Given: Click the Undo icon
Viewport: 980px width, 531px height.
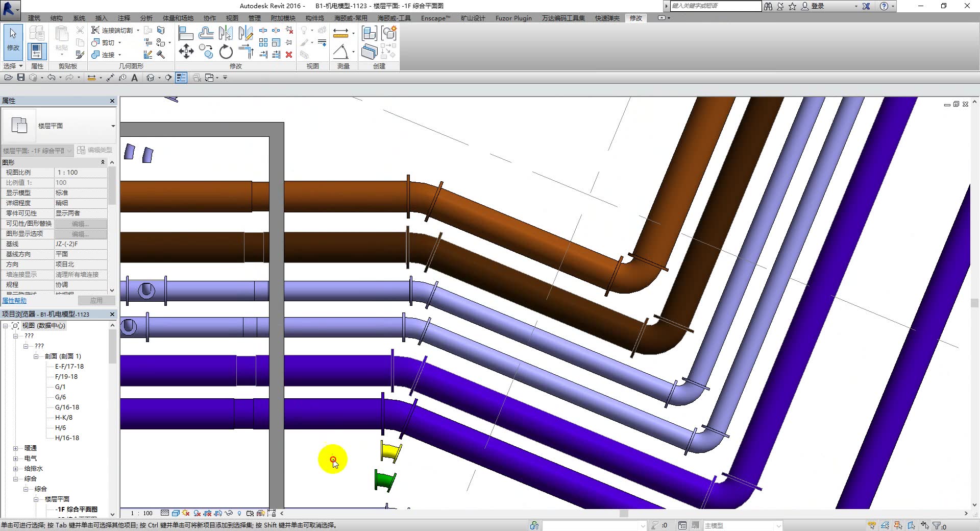Looking at the screenshot, I should tap(52, 77).
